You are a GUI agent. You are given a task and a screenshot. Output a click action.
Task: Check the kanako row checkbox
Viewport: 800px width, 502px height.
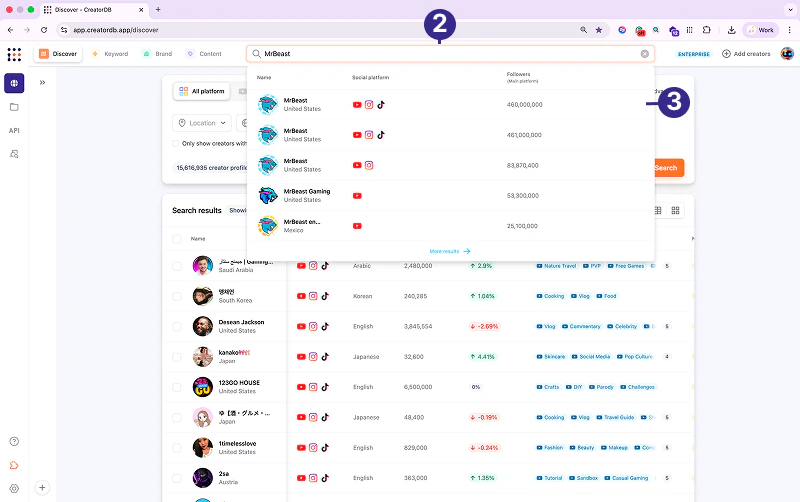coord(177,357)
